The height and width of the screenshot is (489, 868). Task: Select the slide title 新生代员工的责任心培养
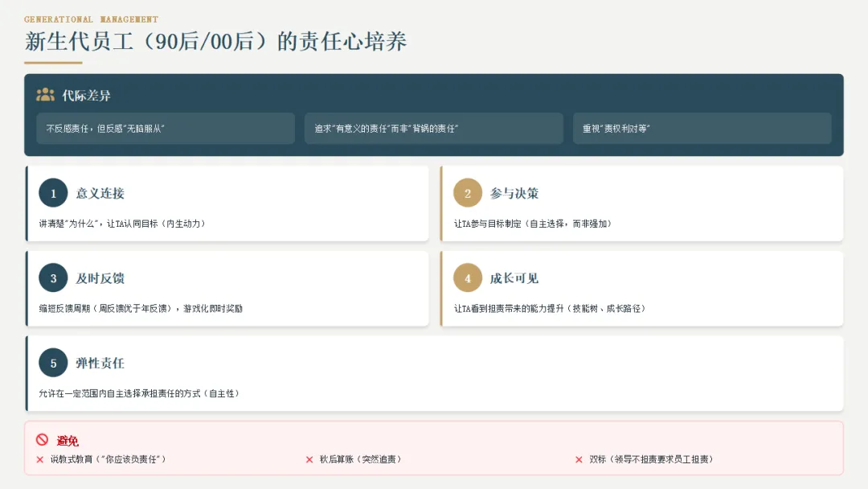(216, 42)
